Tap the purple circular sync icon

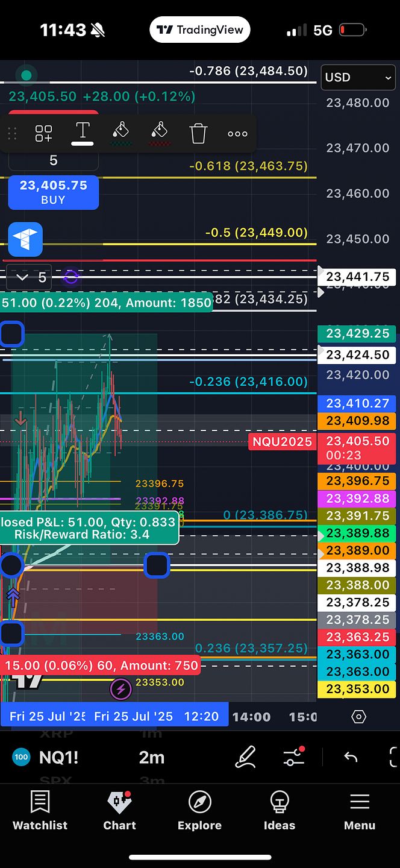click(x=71, y=277)
